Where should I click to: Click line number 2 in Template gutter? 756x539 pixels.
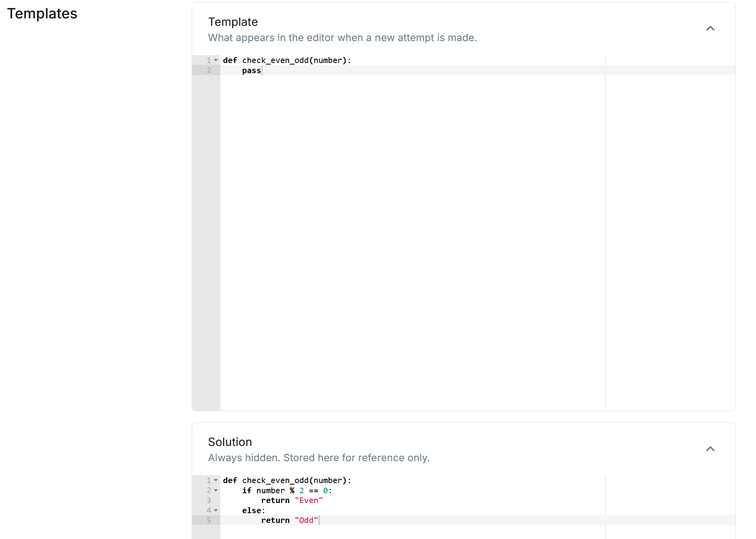[209, 70]
